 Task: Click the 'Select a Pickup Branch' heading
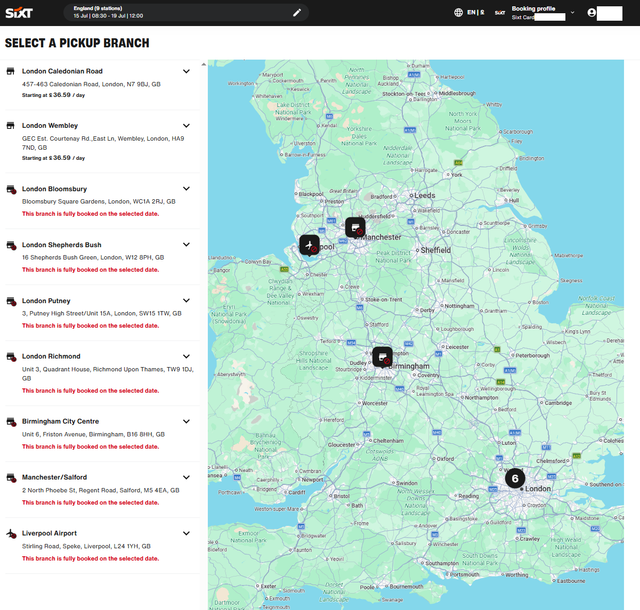[x=77, y=43]
